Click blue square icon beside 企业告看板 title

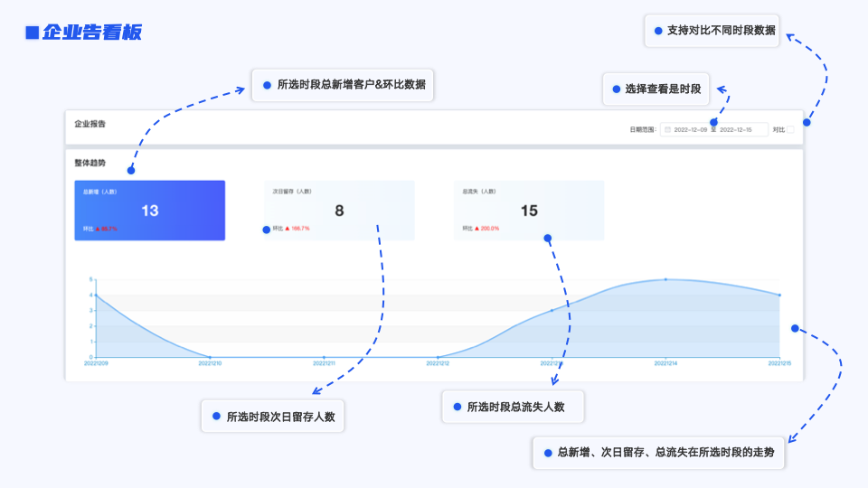click(32, 33)
